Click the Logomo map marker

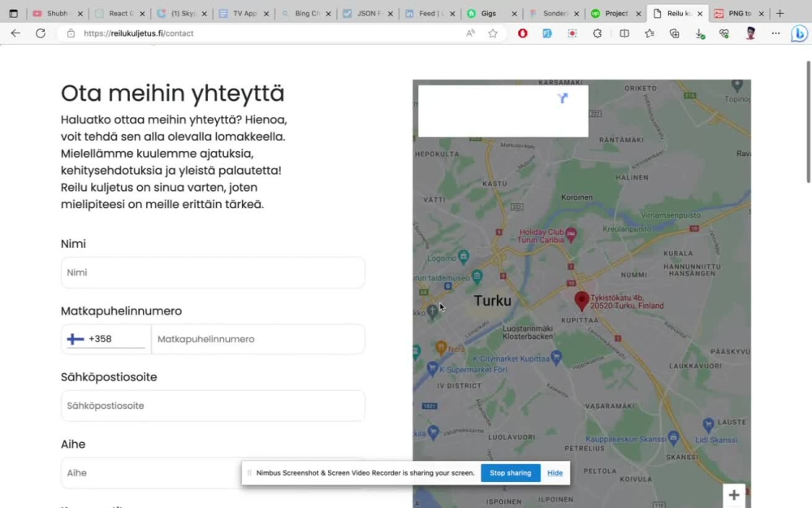click(x=464, y=255)
